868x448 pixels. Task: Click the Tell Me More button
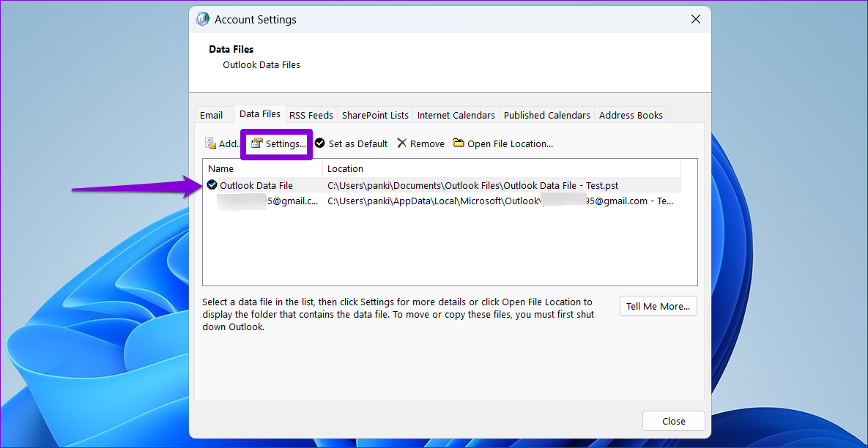point(659,306)
